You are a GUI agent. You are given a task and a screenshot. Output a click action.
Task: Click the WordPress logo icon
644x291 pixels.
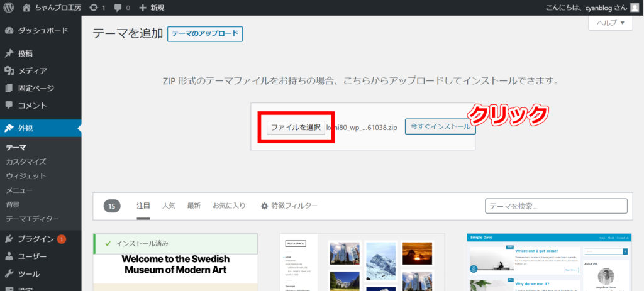pyautogui.click(x=8, y=8)
